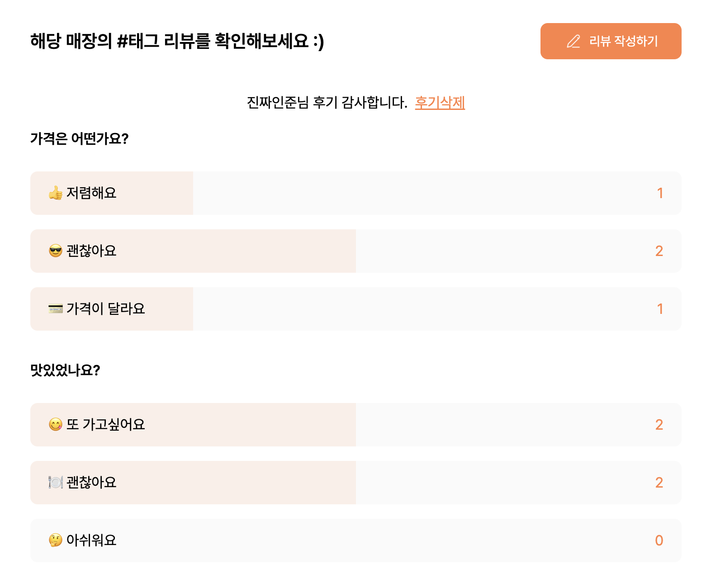Click the pencil icon in review button
The image size is (711, 588).
[x=574, y=41]
